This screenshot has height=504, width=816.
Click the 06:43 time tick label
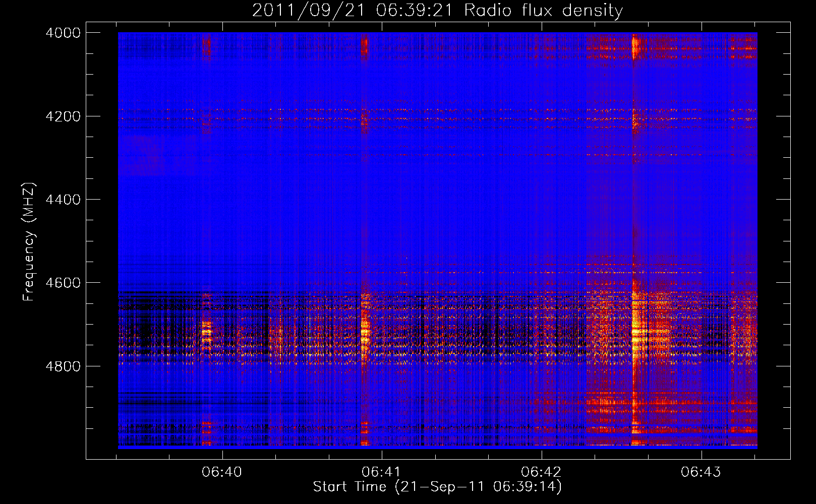(x=701, y=472)
